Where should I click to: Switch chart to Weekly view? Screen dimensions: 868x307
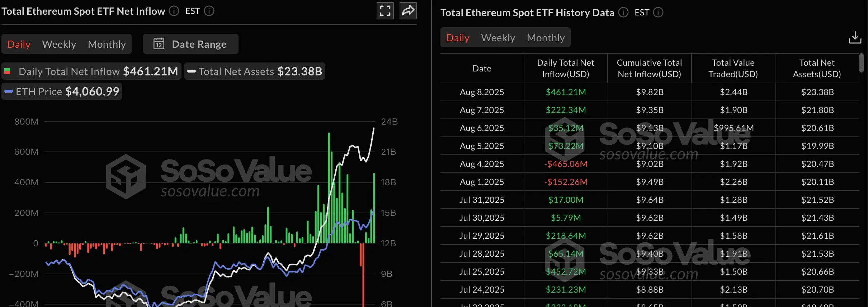click(59, 44)
